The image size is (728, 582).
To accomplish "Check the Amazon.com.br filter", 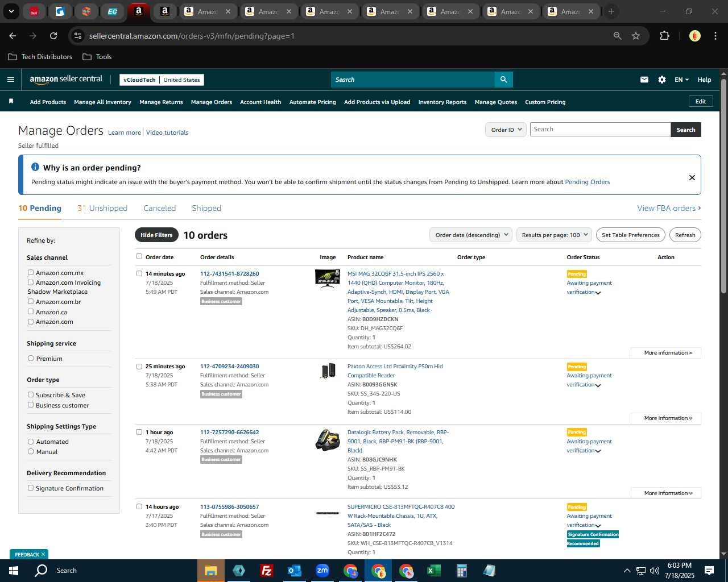I will tap(31, 301).
